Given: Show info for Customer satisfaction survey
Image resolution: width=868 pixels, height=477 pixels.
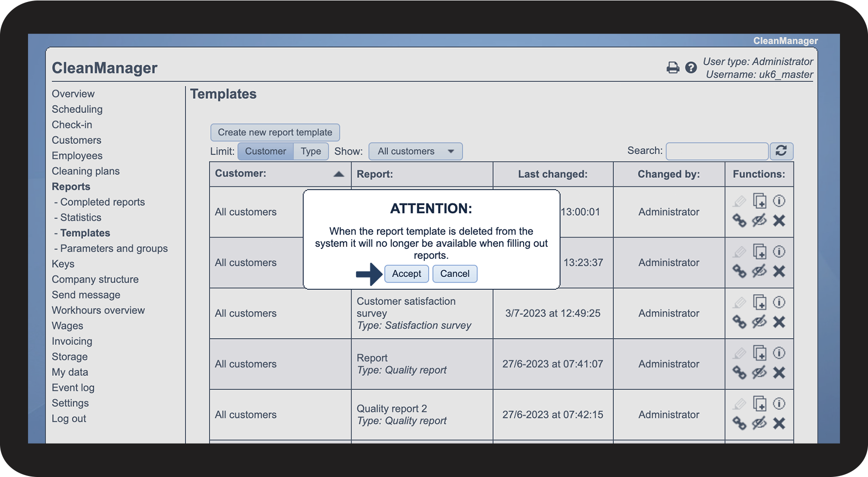Looking at the screenshot, I should 779,302.
